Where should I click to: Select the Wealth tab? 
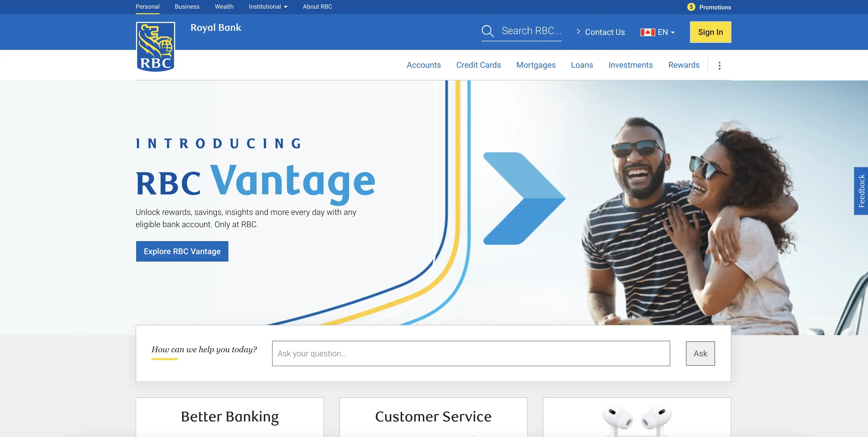point(224,6)
